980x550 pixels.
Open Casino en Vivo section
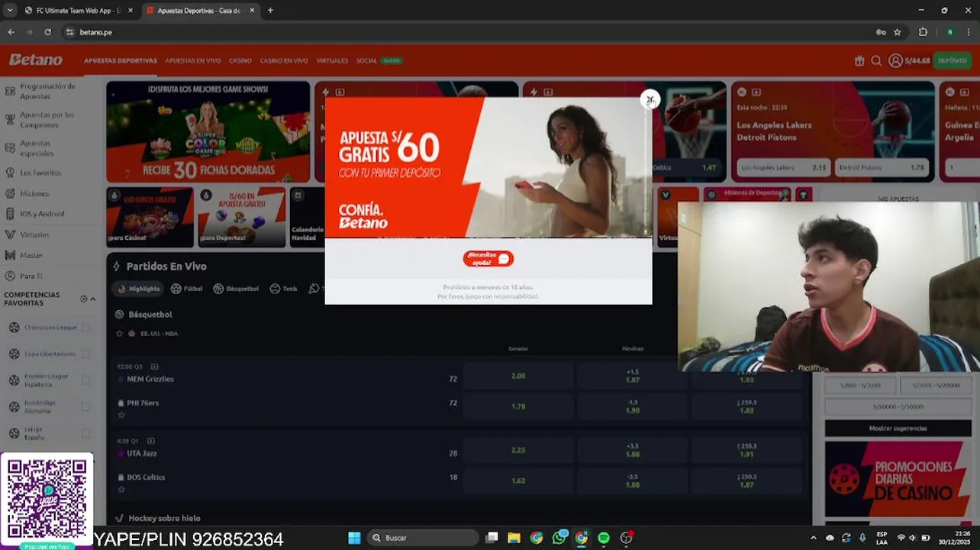(x=283, y=60)
